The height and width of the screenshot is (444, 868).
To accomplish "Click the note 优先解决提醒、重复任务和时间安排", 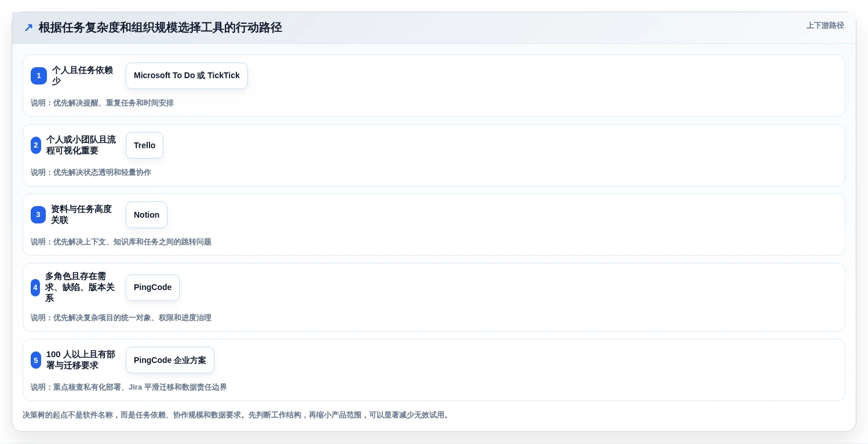I will (102, 103).
